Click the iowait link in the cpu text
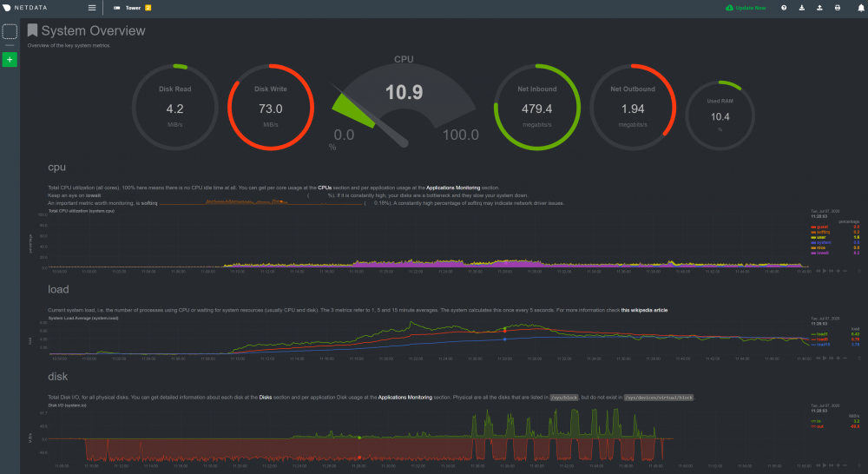 coord(93,195)
